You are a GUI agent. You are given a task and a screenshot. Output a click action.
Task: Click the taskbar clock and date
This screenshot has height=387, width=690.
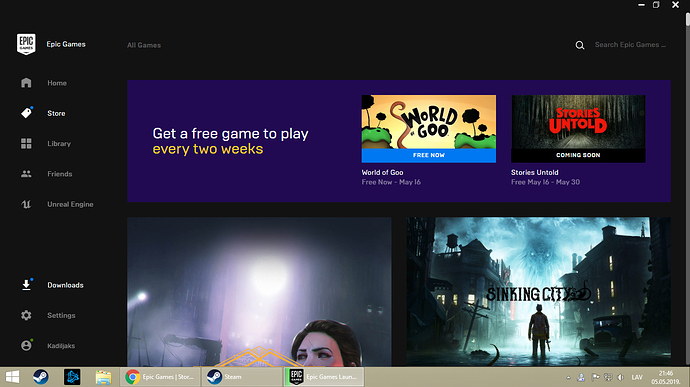pyautogui.click(x=666, y=377)
